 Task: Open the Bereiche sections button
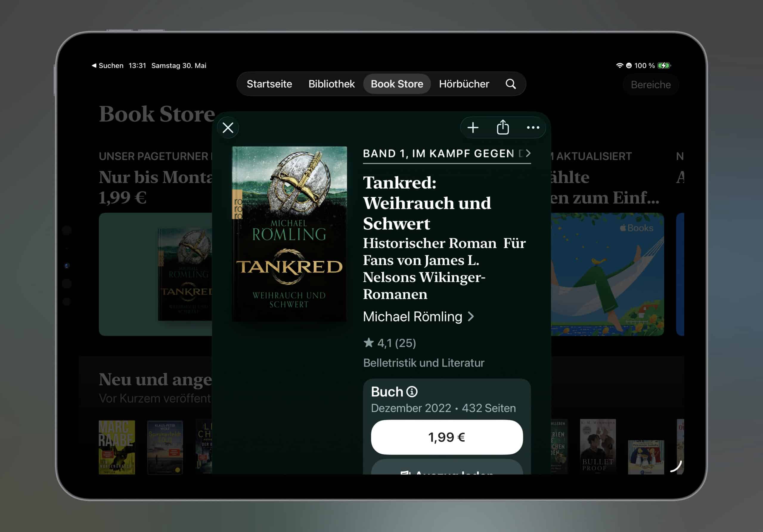pos(650,85)
